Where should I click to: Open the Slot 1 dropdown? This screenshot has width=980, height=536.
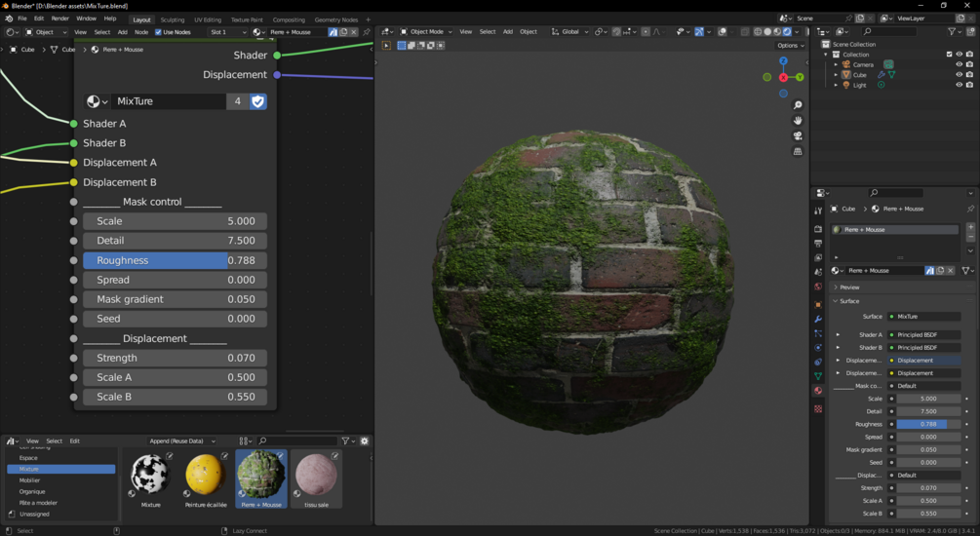coord(228,32)
